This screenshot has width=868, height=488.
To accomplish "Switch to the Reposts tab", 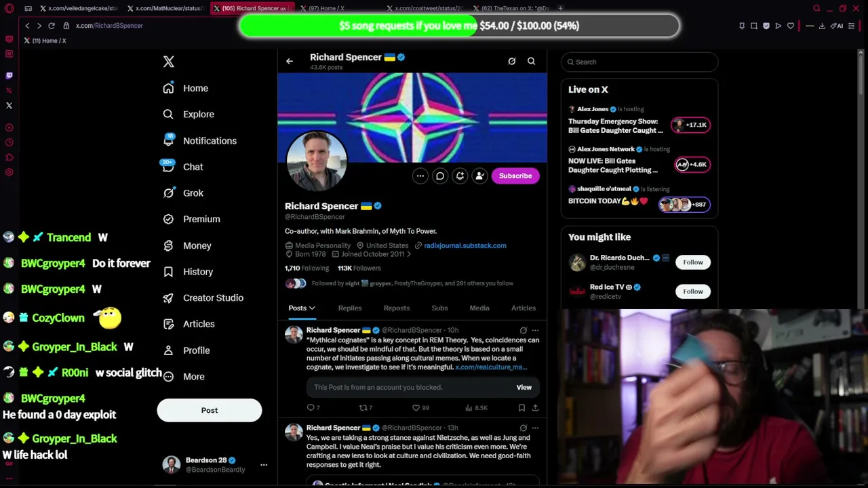I will point(397,308).
